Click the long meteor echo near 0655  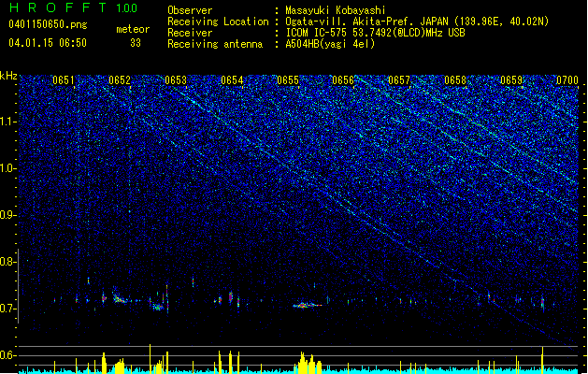(308, 306)
